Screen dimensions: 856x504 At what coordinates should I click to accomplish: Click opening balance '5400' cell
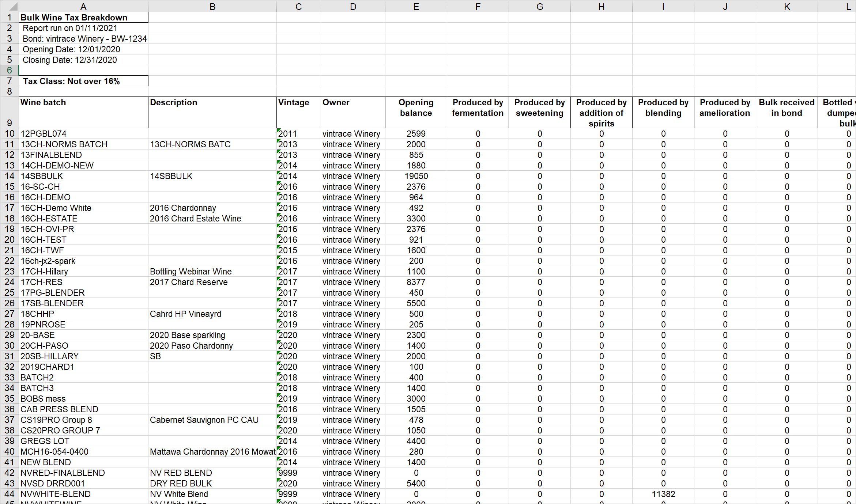point(416,484)
